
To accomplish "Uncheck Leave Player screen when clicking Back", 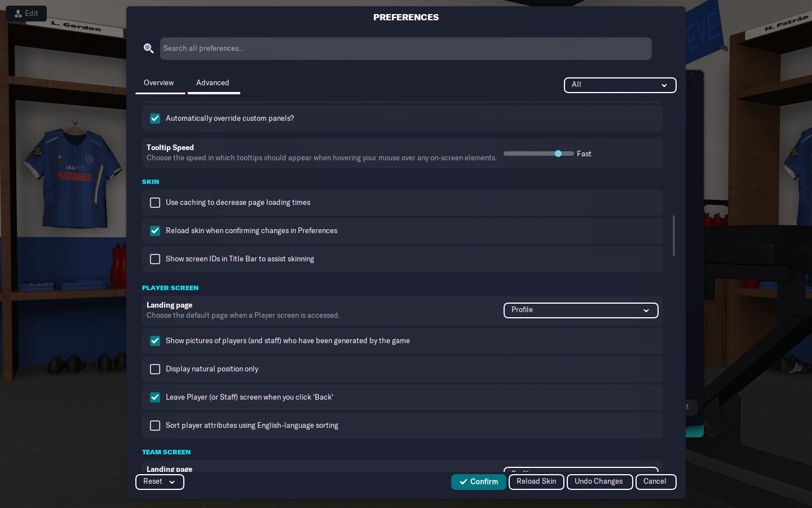I will tap(155, 397).
